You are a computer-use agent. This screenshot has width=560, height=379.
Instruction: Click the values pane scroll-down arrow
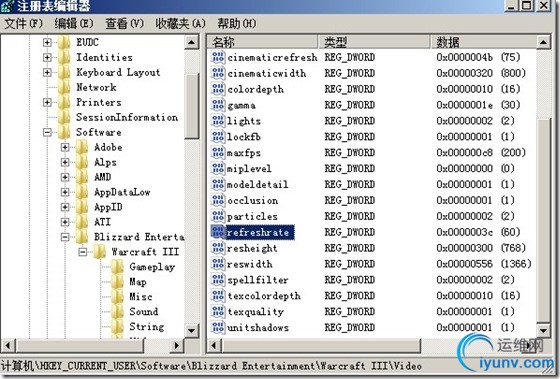[x=543, y=330]
